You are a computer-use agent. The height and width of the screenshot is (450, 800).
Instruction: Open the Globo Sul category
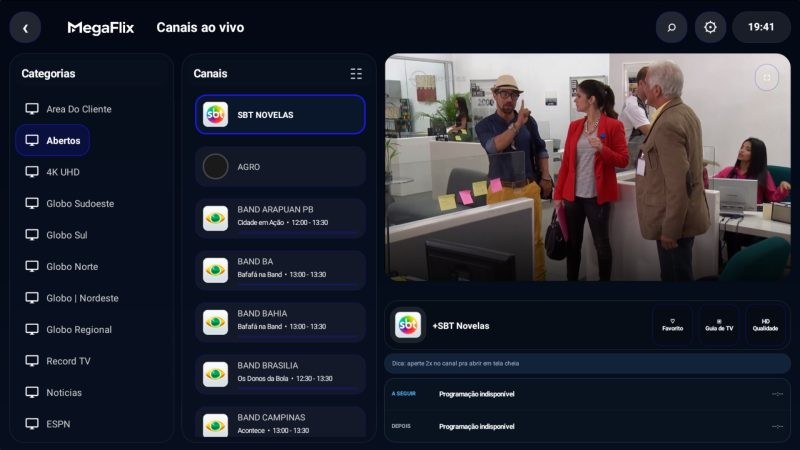[x=57, y=235]
